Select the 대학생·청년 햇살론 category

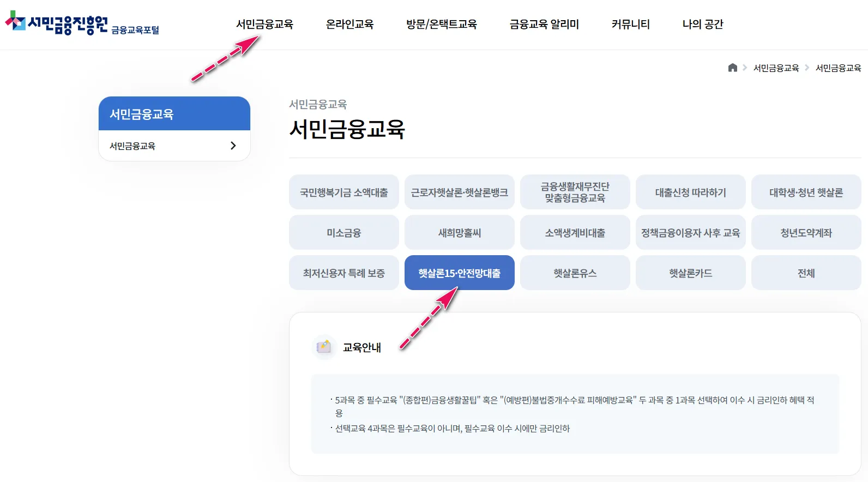pyautogui.click(x=806, y=192)
